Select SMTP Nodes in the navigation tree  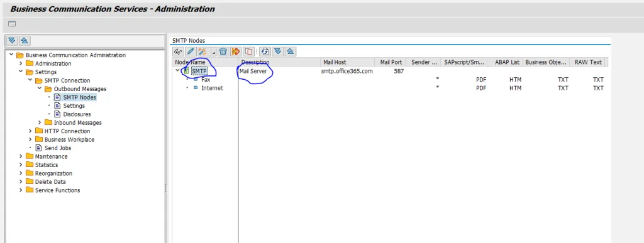(80, 97)
